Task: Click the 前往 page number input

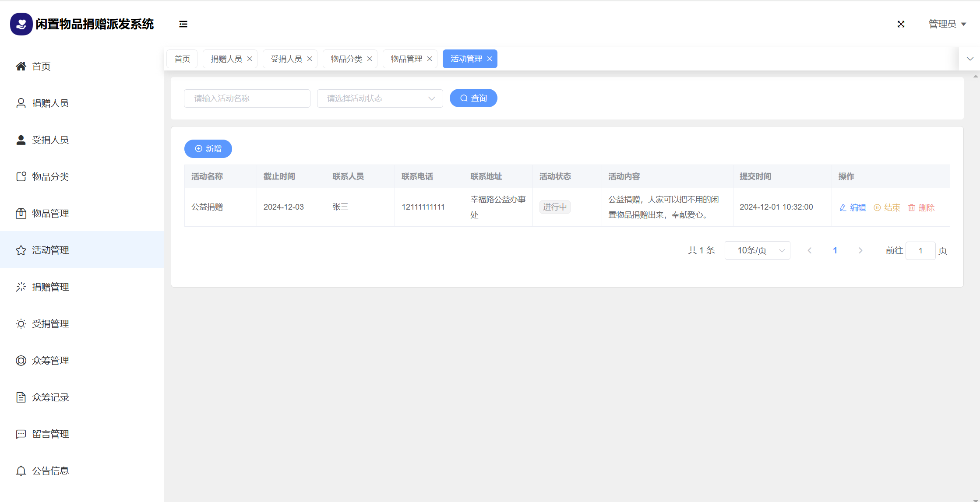Action: click(920, 250)
